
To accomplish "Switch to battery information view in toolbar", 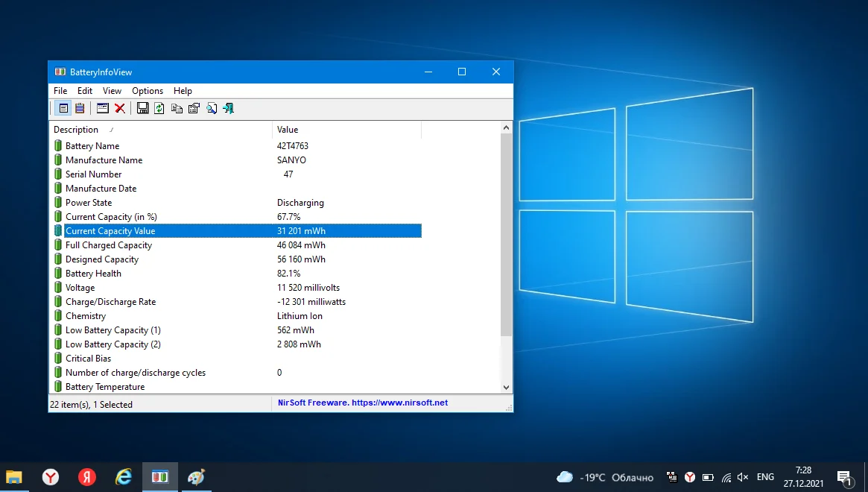I will pyautogui.click(x=63, y=108).
